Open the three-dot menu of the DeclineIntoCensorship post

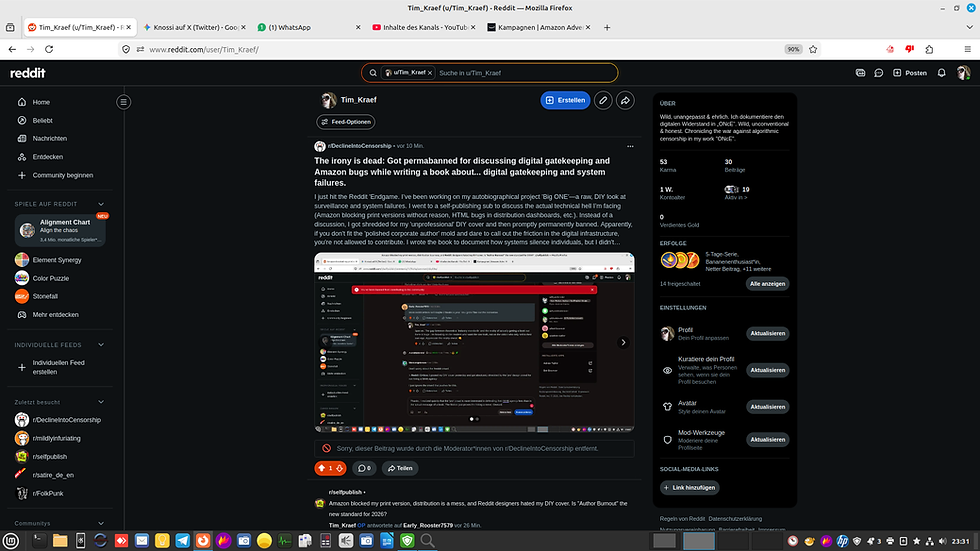click(x=630, y=146)
